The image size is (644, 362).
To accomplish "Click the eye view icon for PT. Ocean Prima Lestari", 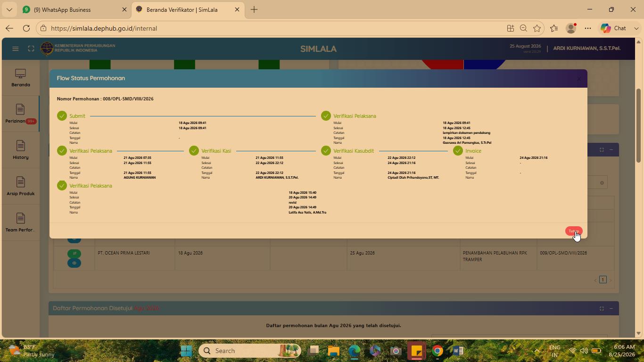I will (74, 263).
